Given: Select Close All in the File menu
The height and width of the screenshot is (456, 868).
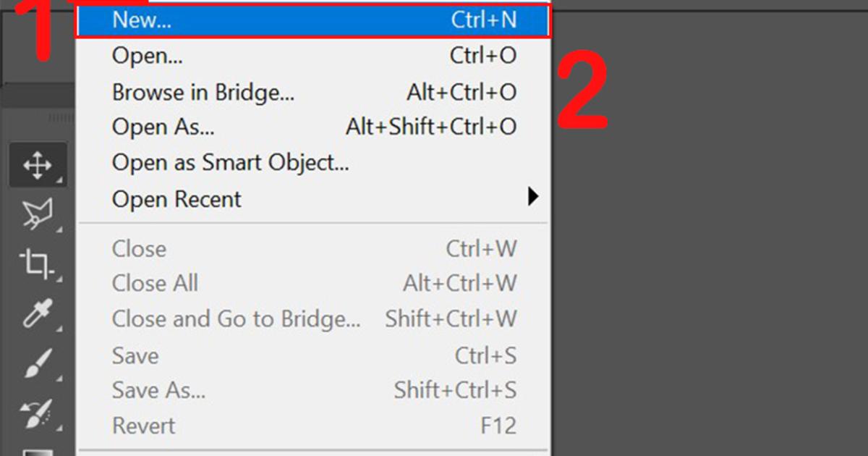Looking at the screenshot, I should click(155, 284).
